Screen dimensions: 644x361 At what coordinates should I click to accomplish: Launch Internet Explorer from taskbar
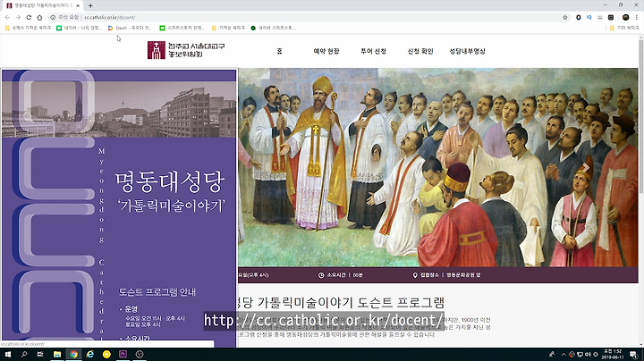tap(90, 355)
